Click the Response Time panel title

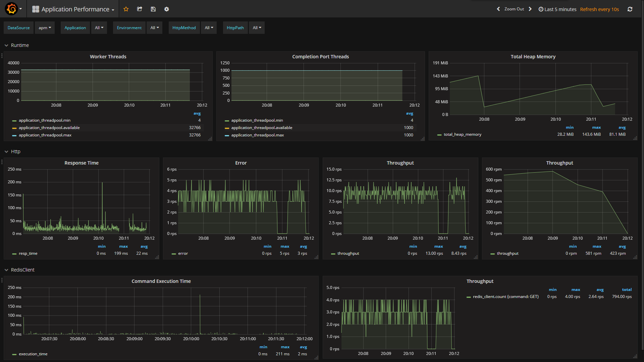coord(82,163)
